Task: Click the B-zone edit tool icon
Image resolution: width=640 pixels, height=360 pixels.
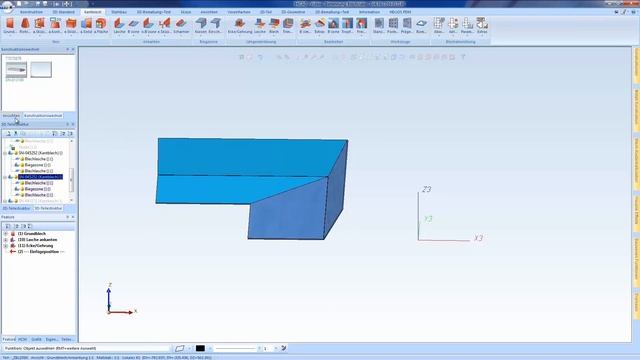Action: (x=333, y=23)
